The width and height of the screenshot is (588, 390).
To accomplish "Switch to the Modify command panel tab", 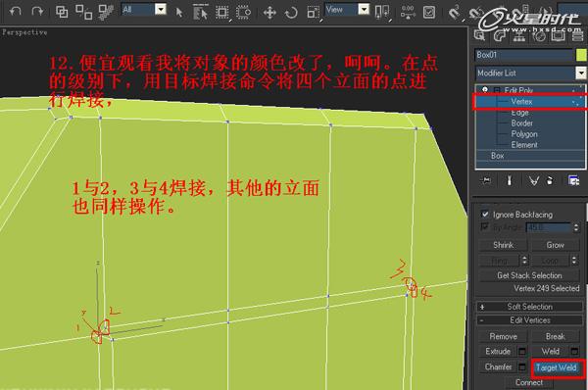I will pyautogui.click(x=500, y=35).
